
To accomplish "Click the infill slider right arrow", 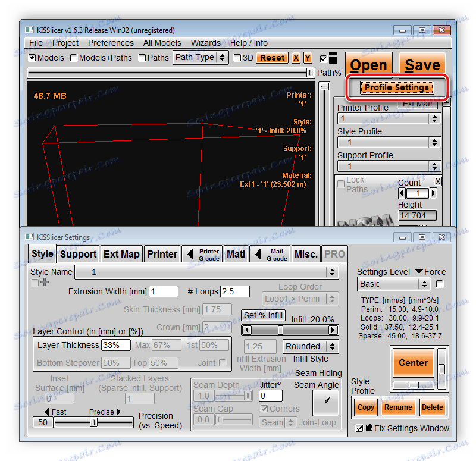I will click(333, 330).
